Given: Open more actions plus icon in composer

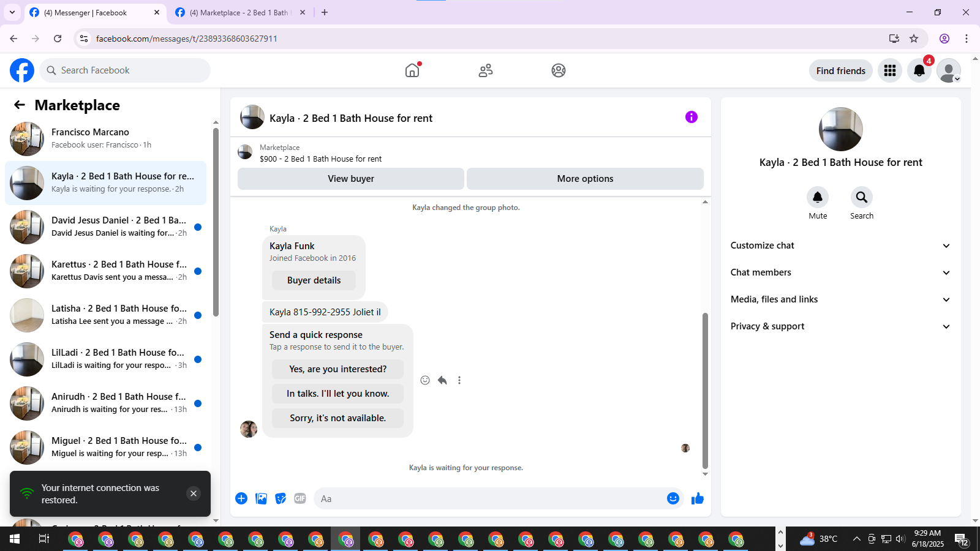Looking at the screenshot, I should coord(241,498).
